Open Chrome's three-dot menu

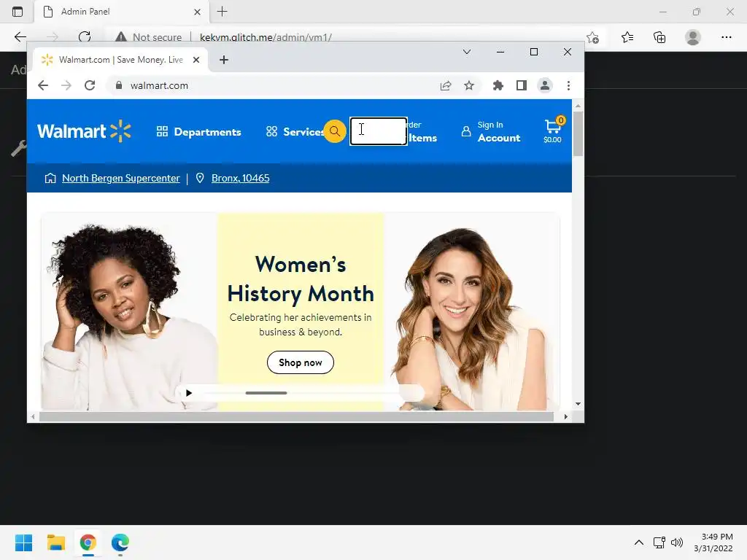(568, 86)
